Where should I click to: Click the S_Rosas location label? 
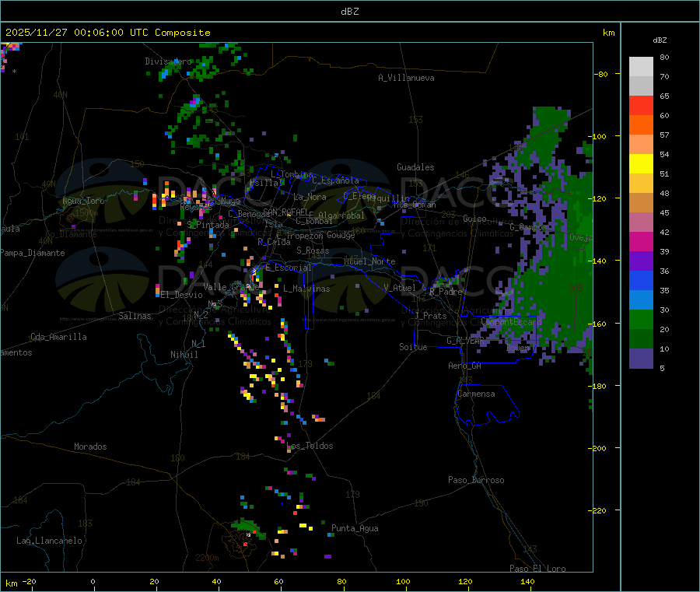click(x=313, y=250)
